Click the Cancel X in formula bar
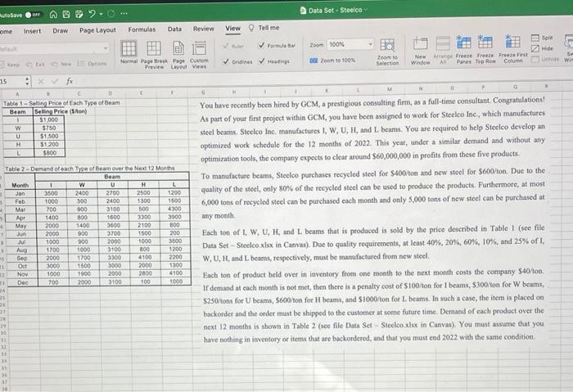The height and width of the screenshot is (392, 573). click(41, 81)
